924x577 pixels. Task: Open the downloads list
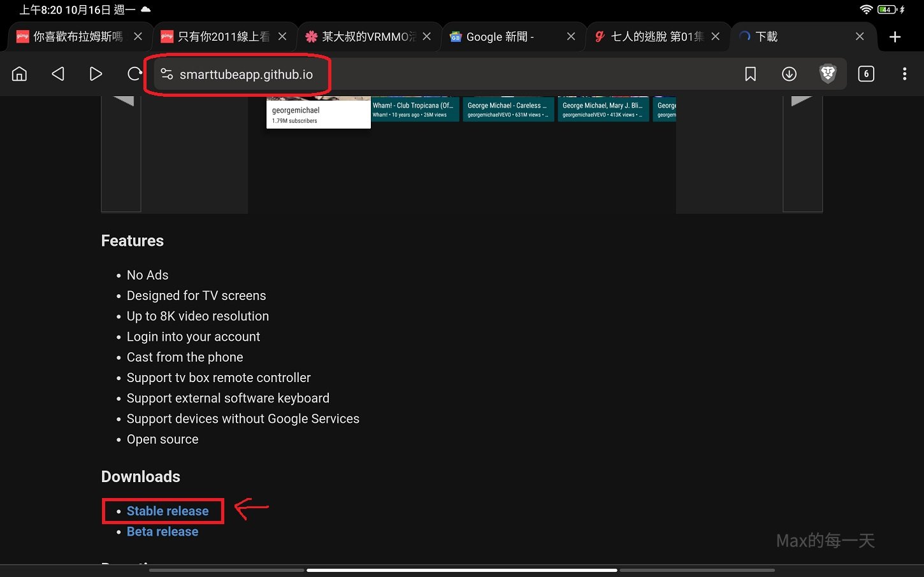coord(789,73)
